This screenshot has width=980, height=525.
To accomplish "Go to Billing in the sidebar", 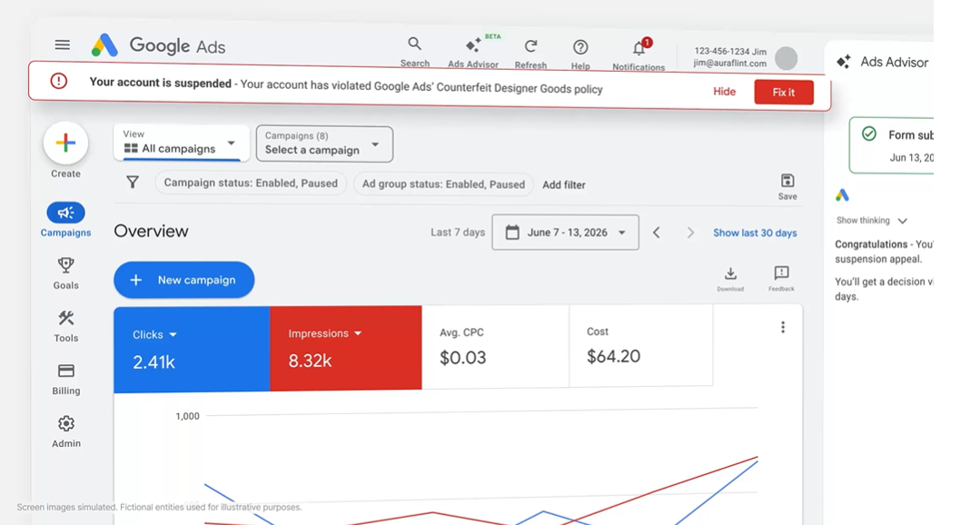I will [x=65, y=380].
